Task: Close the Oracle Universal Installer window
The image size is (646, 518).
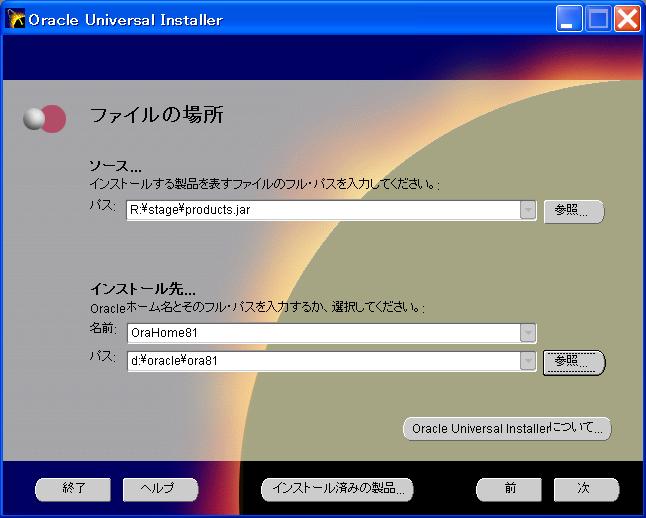Action: [627, 19]
